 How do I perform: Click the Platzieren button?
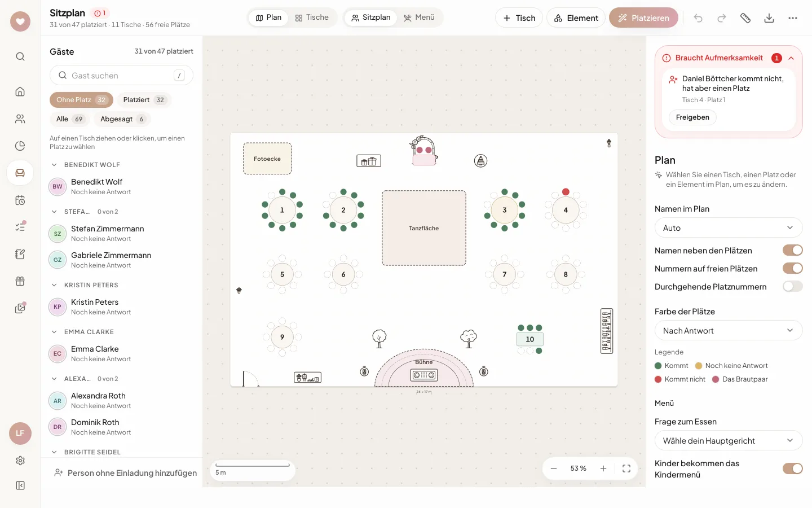(643, 18)
